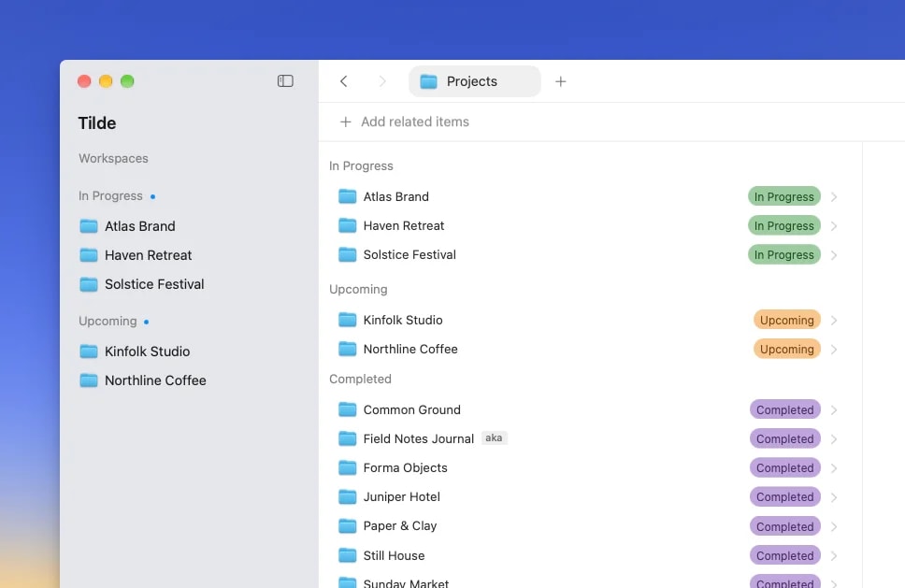Click Add related items
Image resolution: width=905 pixels, height=588 pixels.
pyautogui.click(x=405, y=122)
